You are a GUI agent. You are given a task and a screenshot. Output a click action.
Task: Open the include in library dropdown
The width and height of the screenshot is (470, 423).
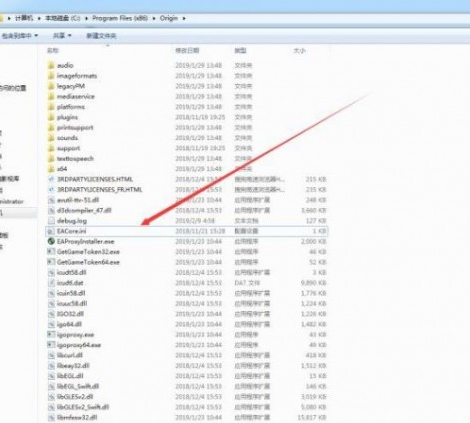click(20, 35)
